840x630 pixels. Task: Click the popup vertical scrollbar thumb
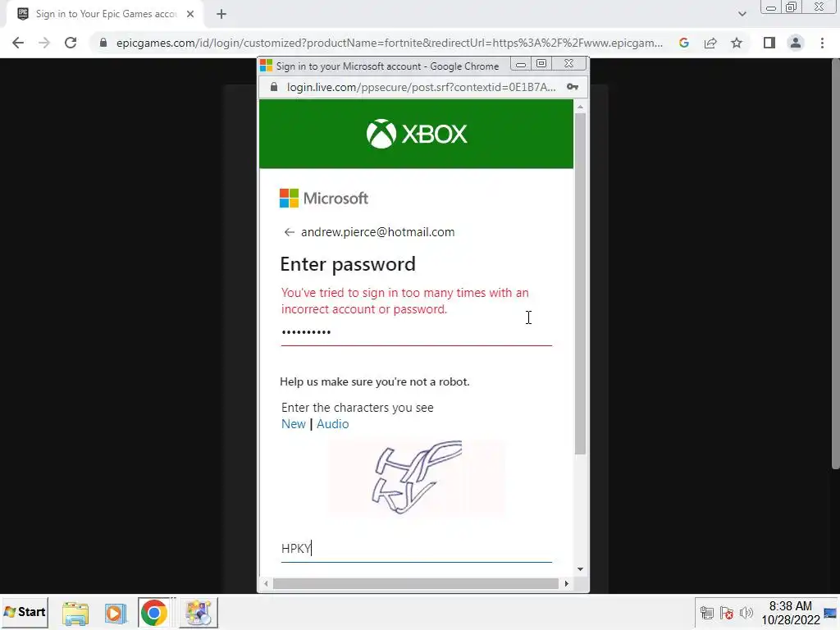coord(580,284)
